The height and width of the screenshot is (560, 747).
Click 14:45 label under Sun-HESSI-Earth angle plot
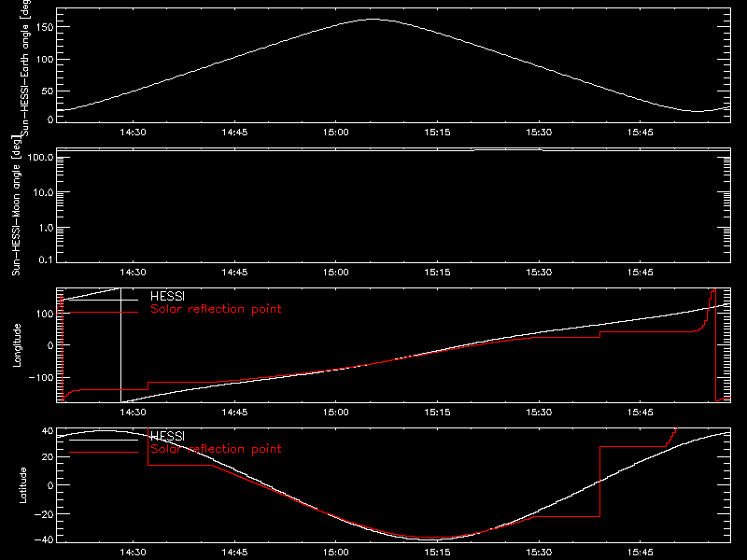tap(234, 133)
